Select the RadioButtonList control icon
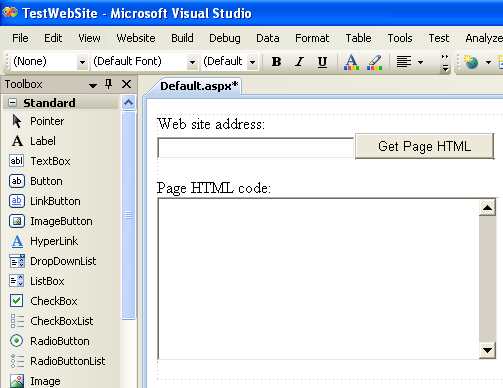The height and width of the screenshot is (388, 503). click(17, 361)
